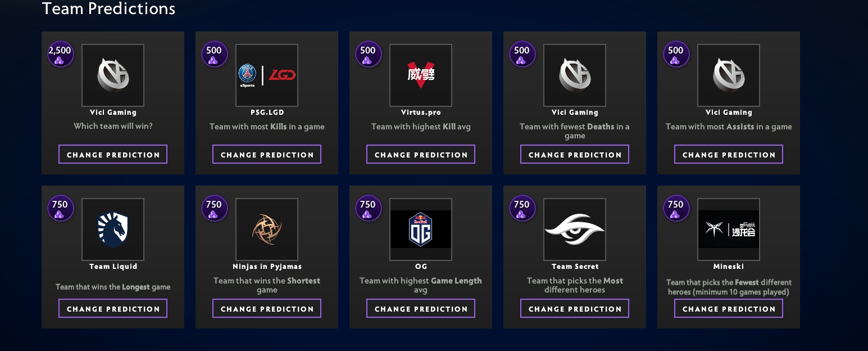Screen dimensions: 868x351
Task: Click the Virtus.pro team logo
Action: [421, 75]
